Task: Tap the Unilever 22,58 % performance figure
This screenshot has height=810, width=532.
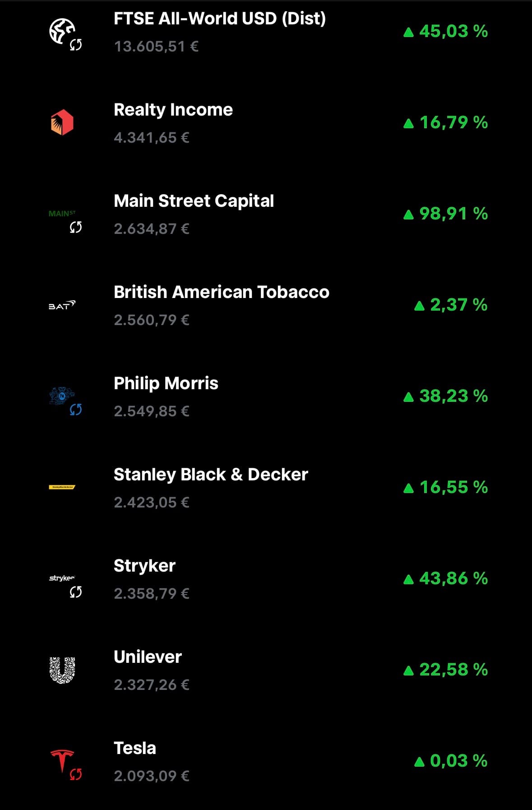Action: tap(445, 670)
